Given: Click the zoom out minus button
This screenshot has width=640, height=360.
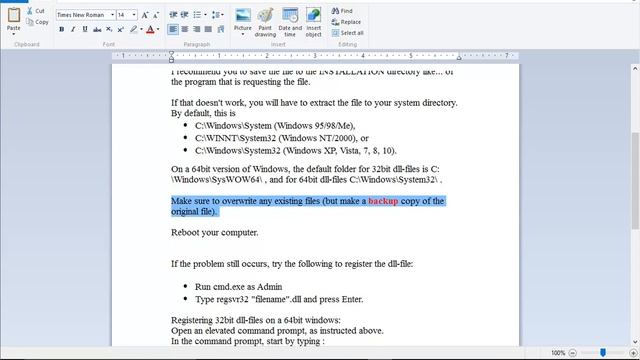Looking at the screenshot, I should [x=573, y=353].
